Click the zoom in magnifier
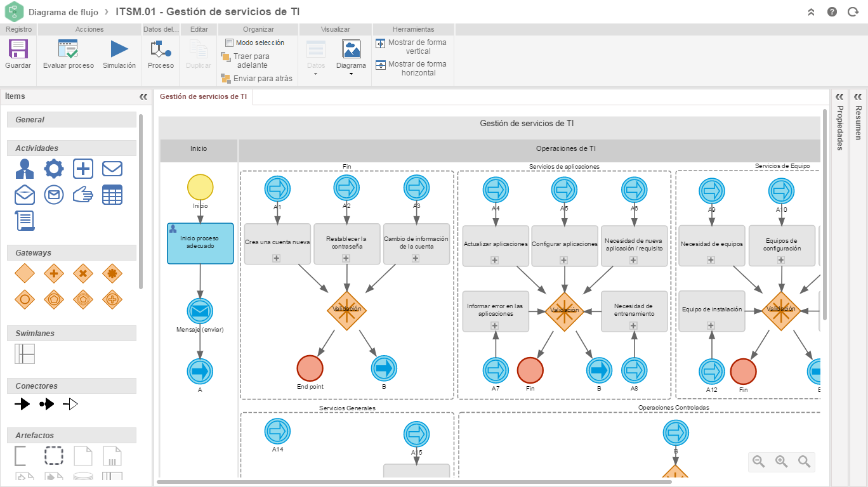The height and width of the screenshot is (487, 868). tap(781, 462)
